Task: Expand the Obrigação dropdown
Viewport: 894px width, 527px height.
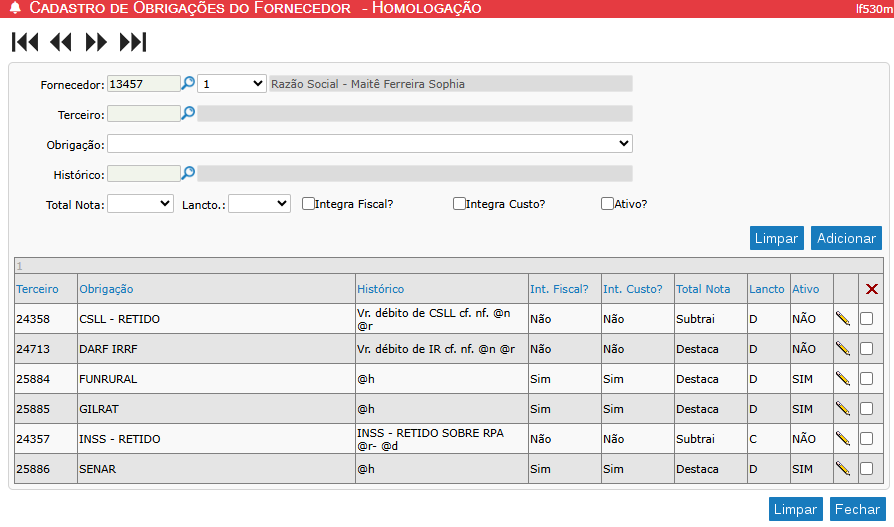Action: coord(369,144)
